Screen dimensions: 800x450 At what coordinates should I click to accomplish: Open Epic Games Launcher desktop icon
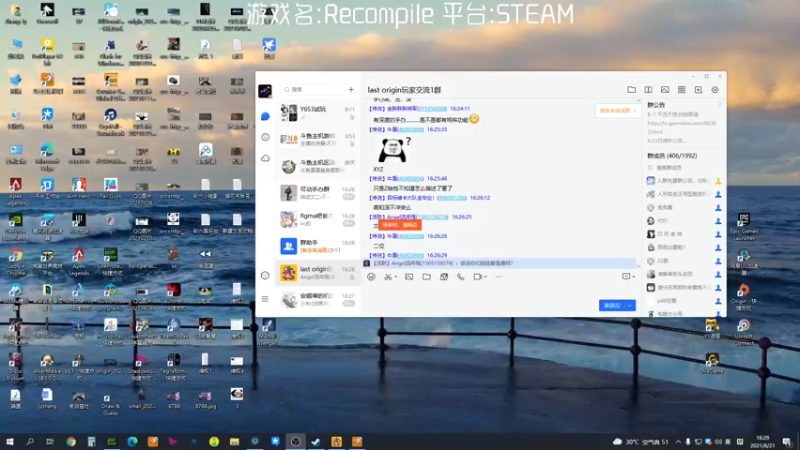[x=744, y=227]
